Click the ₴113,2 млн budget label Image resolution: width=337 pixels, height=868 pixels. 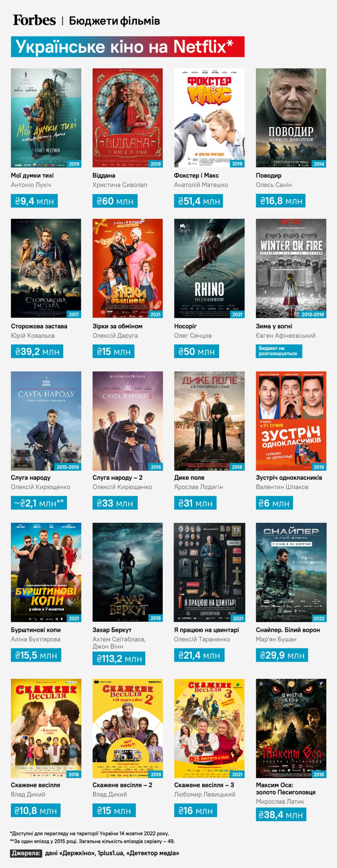point(119,658)
